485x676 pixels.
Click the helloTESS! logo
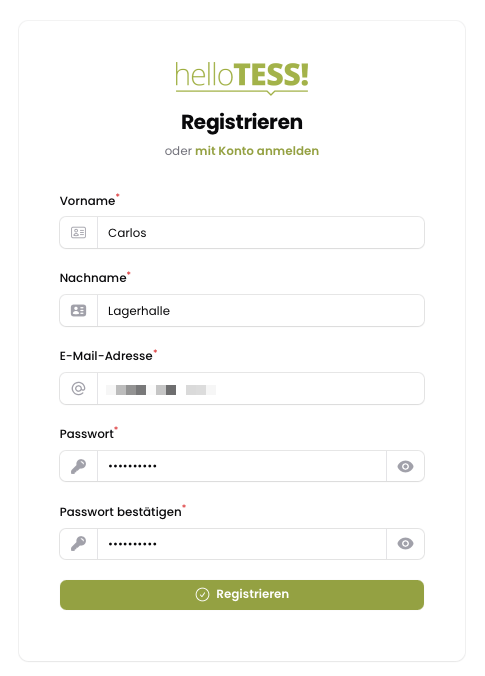click(242, 78)
